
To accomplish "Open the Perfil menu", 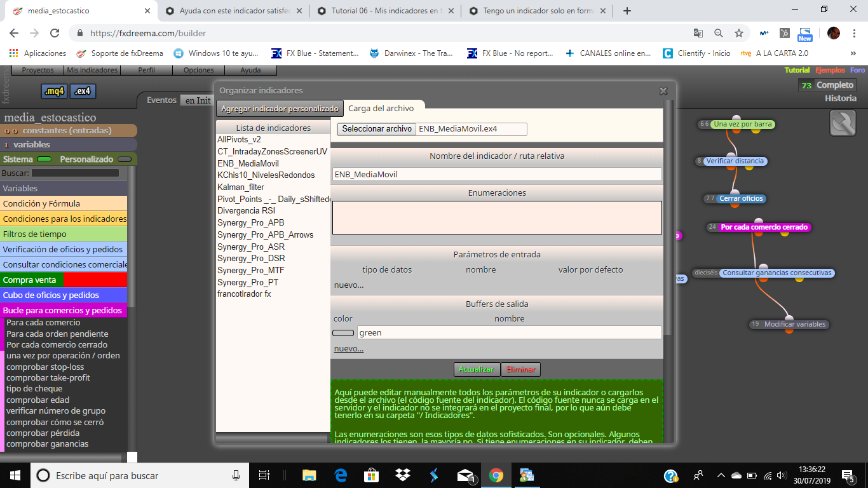I will 146,70.
